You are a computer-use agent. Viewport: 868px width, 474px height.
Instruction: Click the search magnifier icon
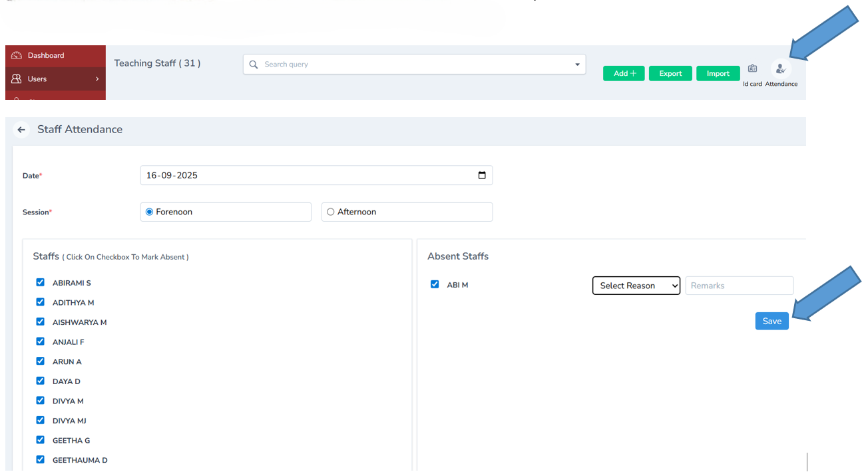tap(254, 64)
